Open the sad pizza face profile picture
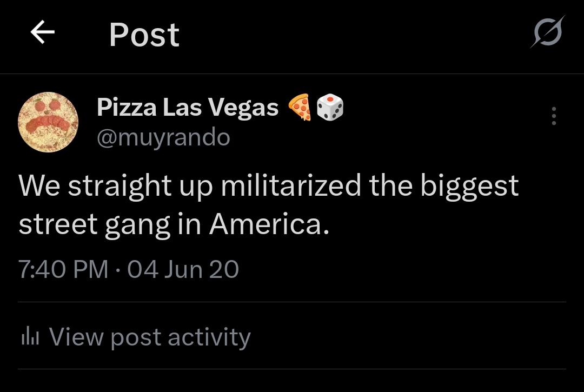 [x=48, y=122]
